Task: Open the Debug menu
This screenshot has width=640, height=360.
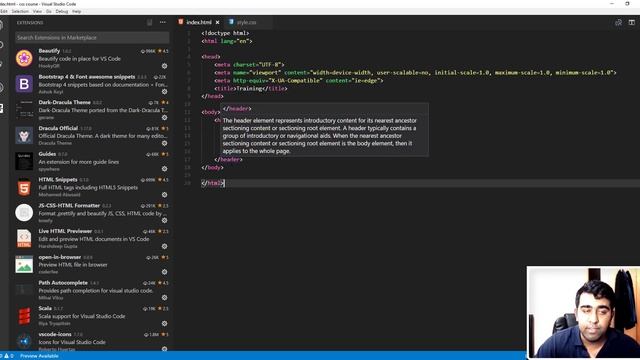Action: click(x=62, y=11)
